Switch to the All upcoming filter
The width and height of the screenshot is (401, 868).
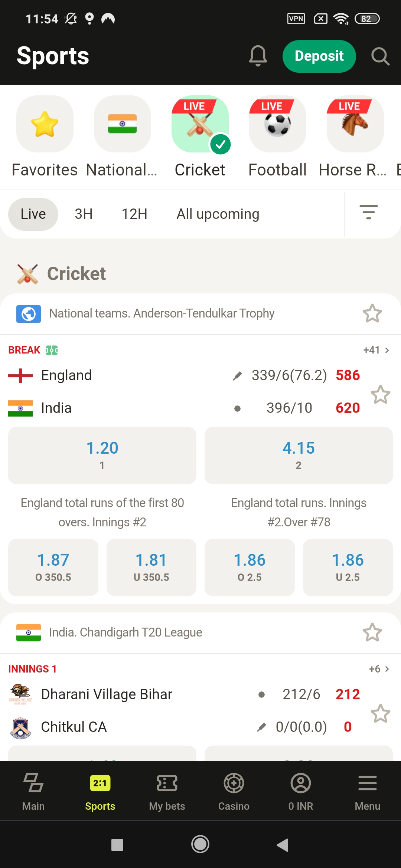pos(218,214)
